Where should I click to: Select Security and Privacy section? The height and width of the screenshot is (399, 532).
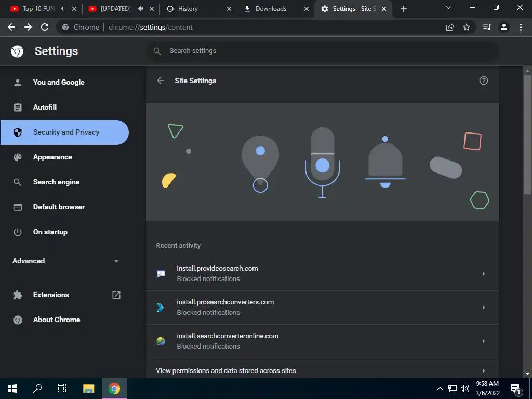[x=64, y=132]
